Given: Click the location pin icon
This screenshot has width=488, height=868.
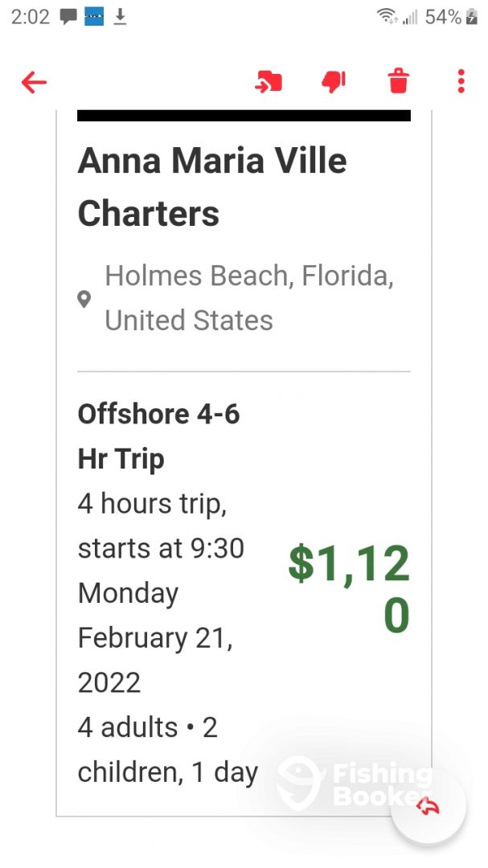Looking at the screenshot, I should coord(84,300).
